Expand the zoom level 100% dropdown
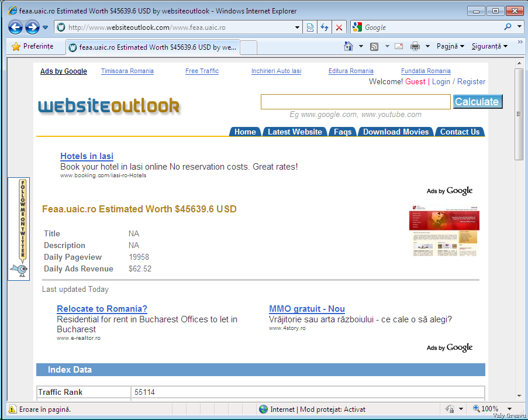The image size is (528, 420). [510, 409]
